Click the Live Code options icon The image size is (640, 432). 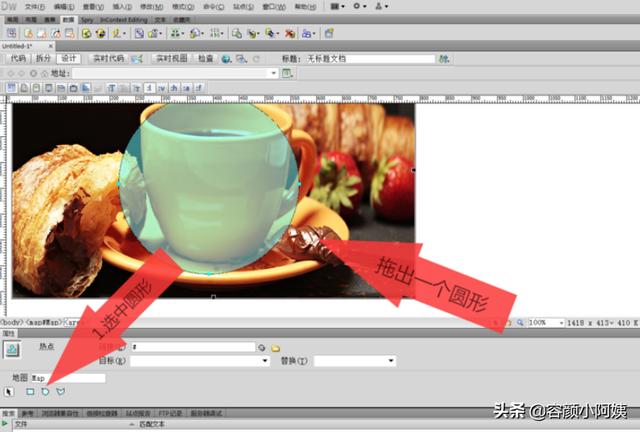(137, 59)
